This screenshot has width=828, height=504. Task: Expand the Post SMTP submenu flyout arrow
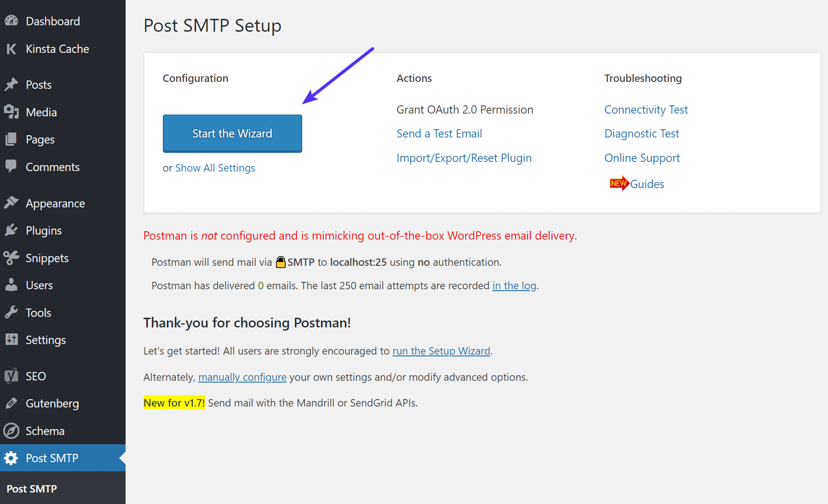122,458
